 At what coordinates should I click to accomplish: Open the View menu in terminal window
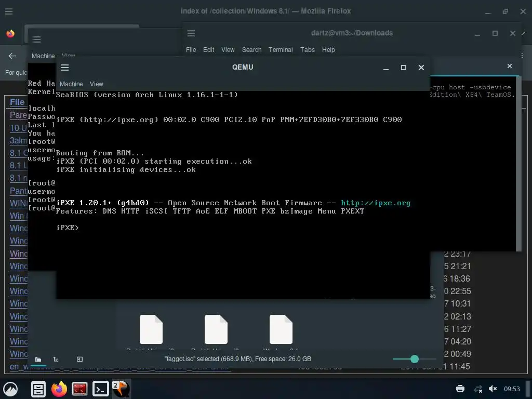228,49
